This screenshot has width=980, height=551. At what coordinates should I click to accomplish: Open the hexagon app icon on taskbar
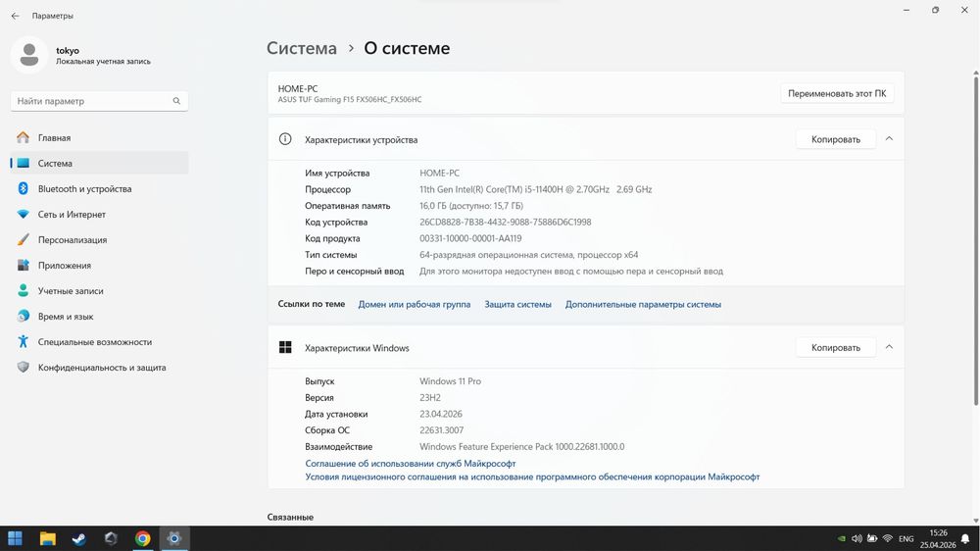click(x=111, y=538)
